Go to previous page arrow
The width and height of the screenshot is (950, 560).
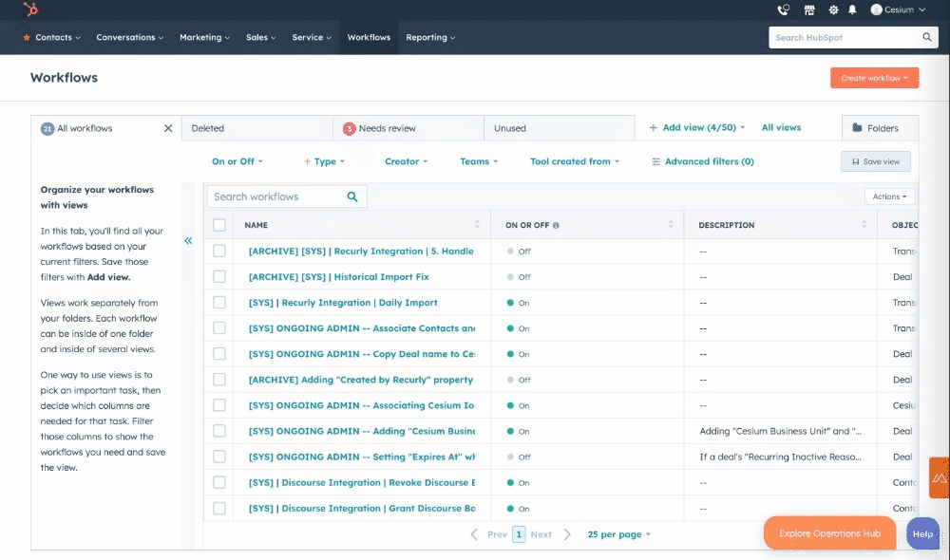(x=474, y=534)
